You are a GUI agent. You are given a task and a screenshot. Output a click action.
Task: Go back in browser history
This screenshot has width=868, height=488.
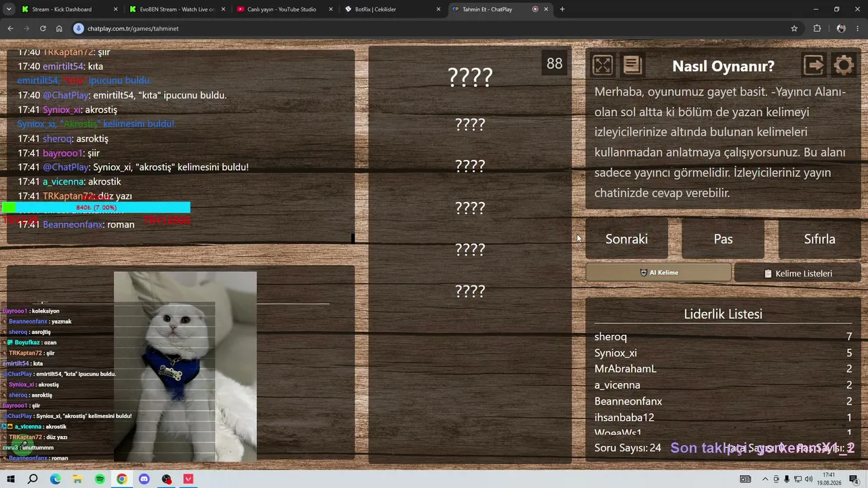10,28
